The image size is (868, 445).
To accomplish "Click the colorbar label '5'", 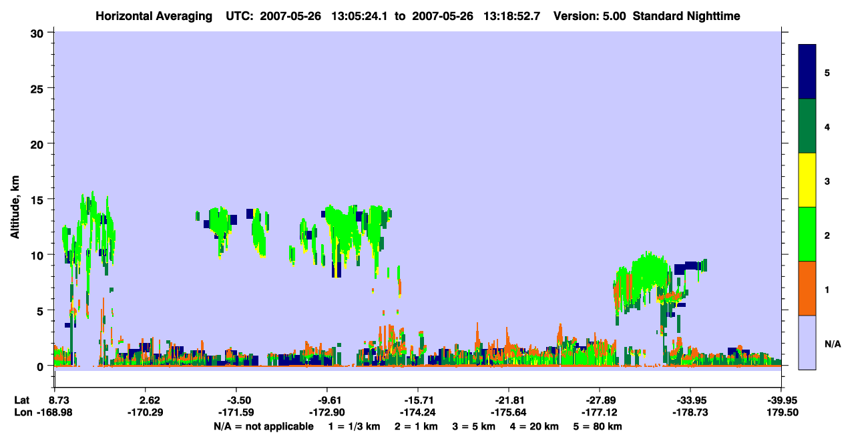I will tap(827, 72).
